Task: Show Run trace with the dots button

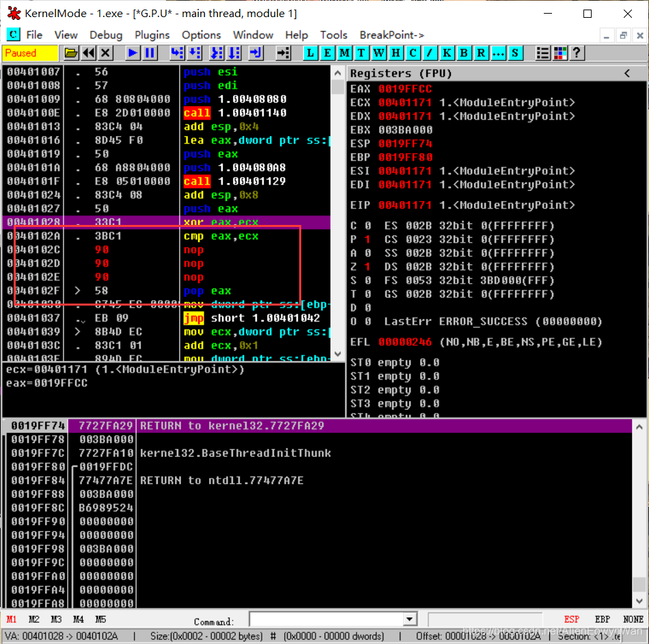Action: tap(498, 53)
